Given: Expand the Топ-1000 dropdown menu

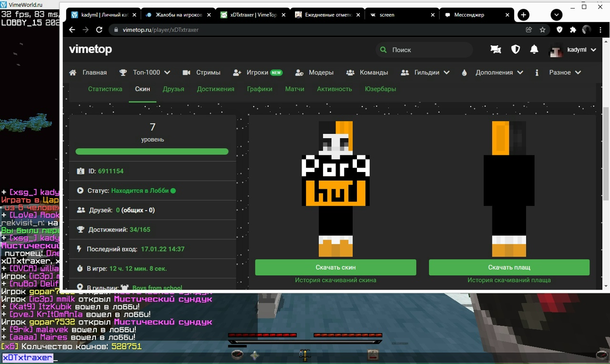Looking at the screenshot, I should (151, 72).
